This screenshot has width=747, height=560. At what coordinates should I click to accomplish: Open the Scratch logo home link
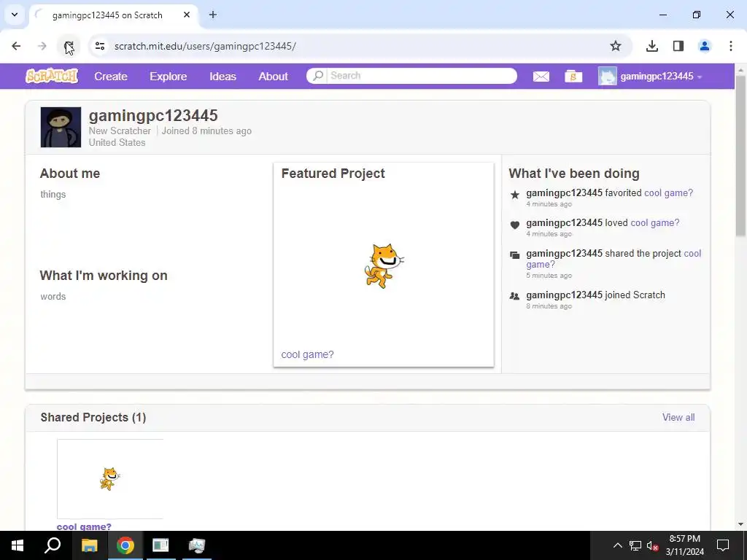pos(52,76)
